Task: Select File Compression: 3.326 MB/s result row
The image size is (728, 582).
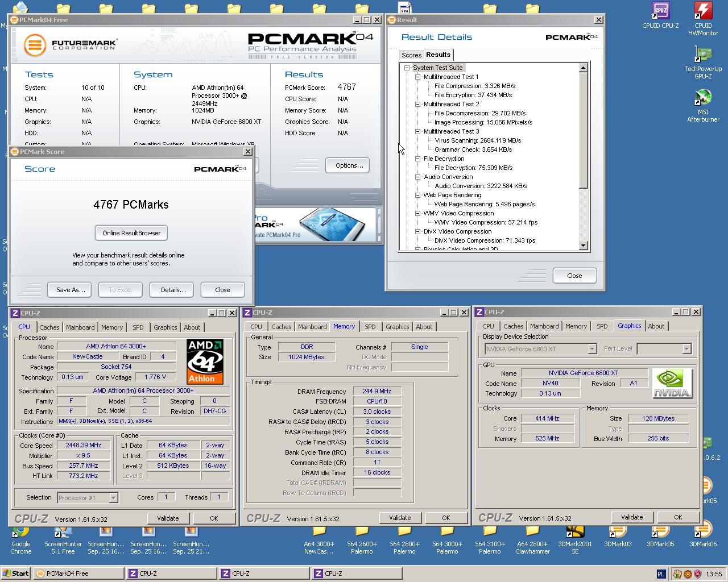Action: [475, 86]
